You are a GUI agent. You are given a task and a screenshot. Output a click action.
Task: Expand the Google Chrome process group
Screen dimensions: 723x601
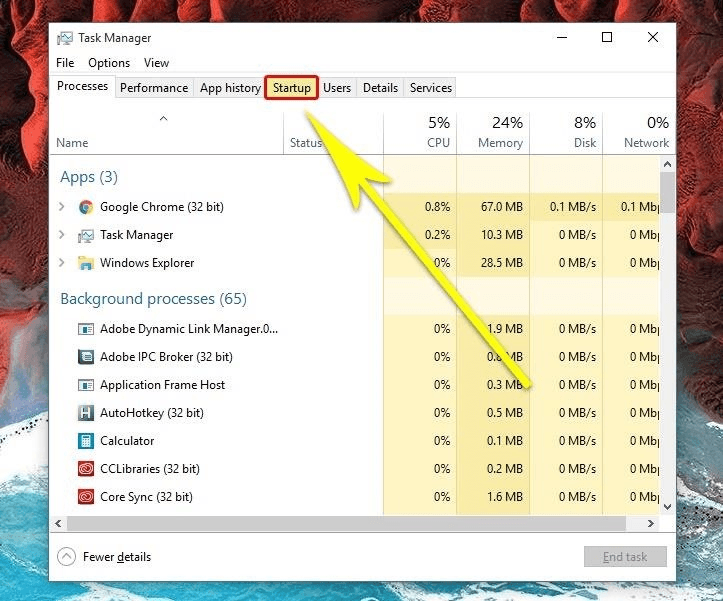[62, 207]
